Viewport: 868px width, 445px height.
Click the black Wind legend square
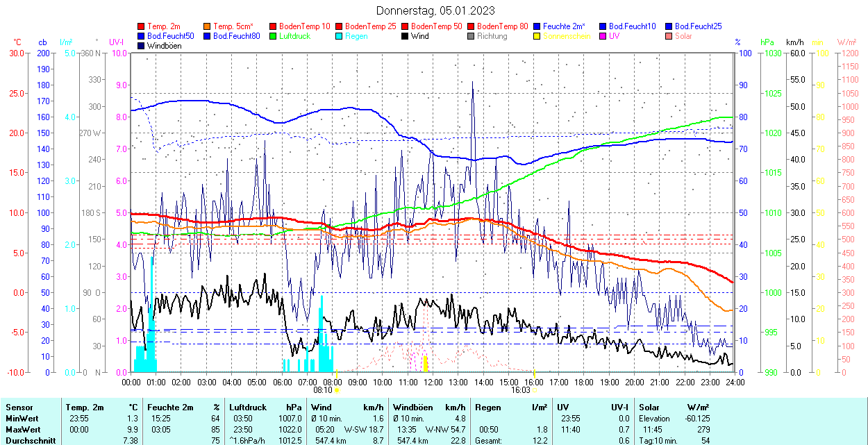404,36
